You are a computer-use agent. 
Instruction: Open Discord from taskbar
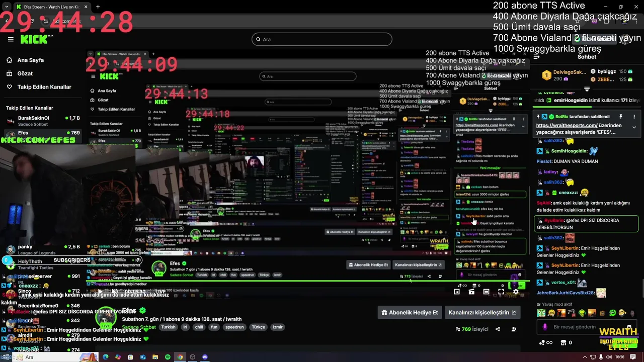pyautogui.click(x=205, y=357)
